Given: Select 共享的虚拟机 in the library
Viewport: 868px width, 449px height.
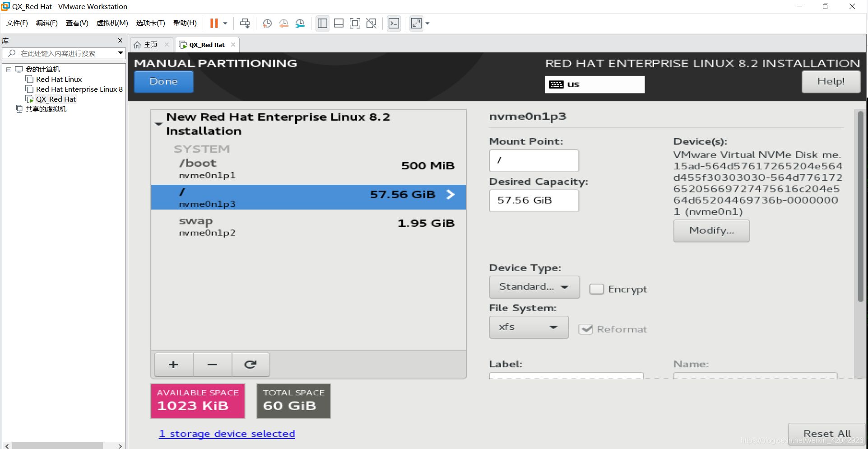Looking at the screenshot, I should 46,109.
